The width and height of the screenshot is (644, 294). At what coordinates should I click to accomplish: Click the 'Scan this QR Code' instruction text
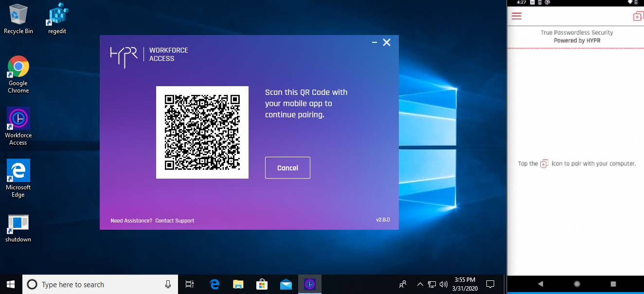[x=306, y=104]
